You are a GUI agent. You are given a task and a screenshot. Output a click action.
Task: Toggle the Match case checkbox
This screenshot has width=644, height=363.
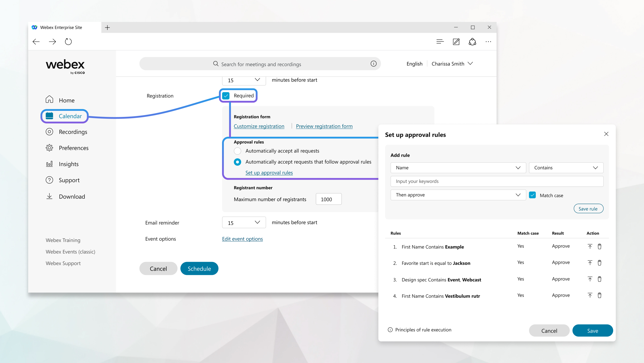(x=532, y=195)
